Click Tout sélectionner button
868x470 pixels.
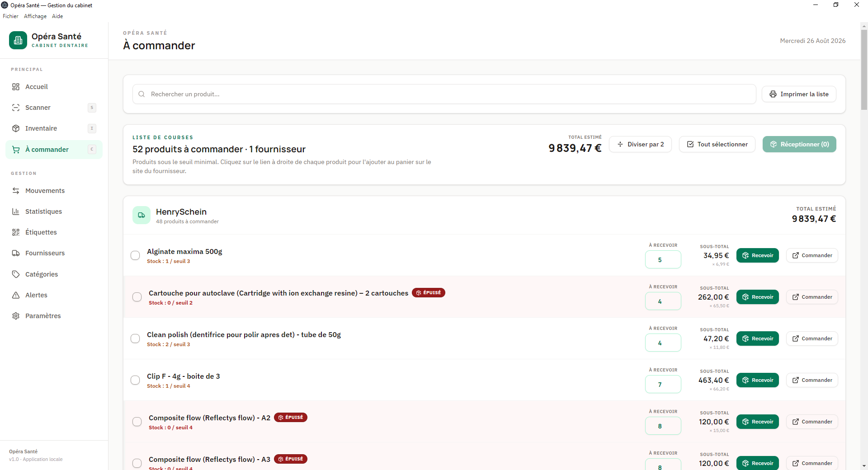click(x=717, y=144)
